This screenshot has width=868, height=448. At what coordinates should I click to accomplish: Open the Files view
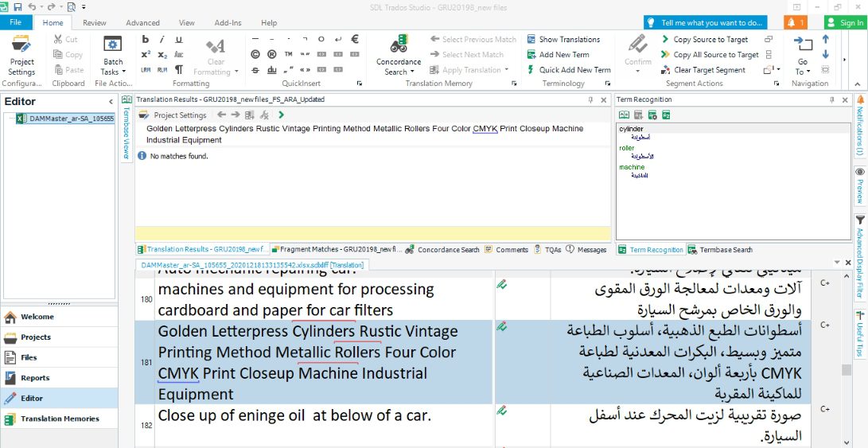(59, 358)
